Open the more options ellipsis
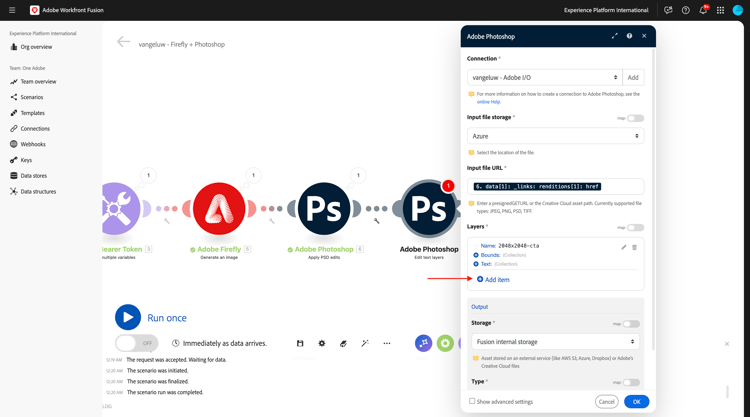This screenshot has width=750, height=417. (x=386, y=343)
